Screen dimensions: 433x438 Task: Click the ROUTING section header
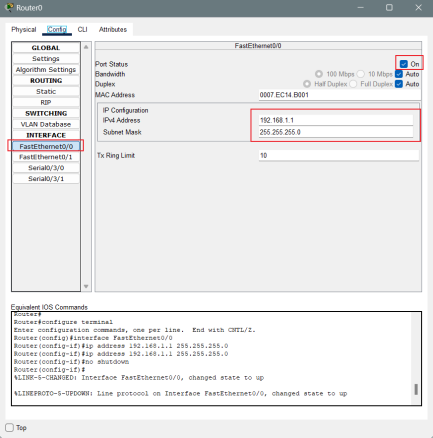46,81
